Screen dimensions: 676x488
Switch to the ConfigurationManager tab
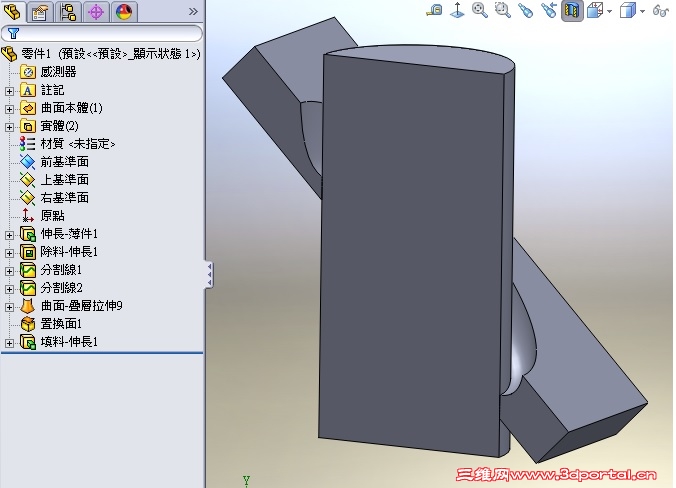pos(68,12)
